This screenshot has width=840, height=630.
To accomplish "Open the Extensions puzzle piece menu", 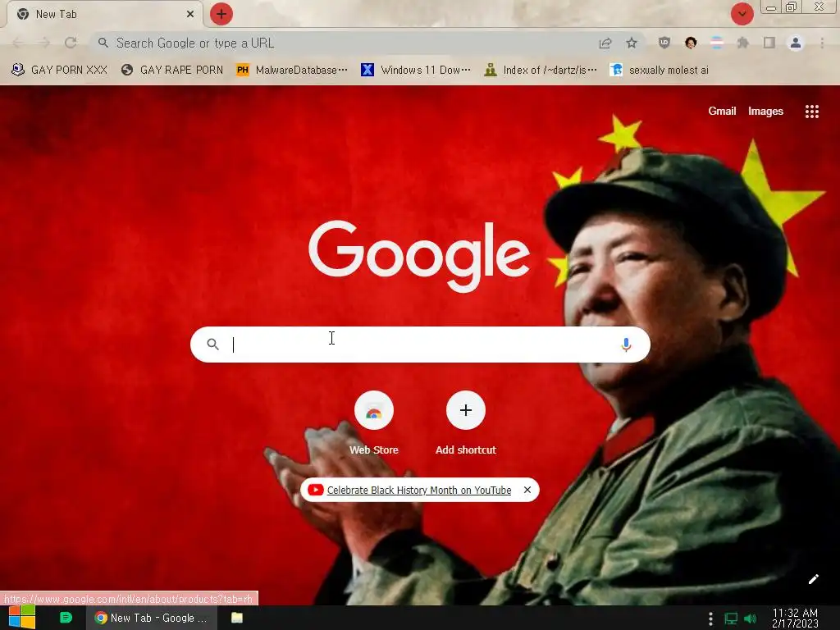I will point(743,43).
